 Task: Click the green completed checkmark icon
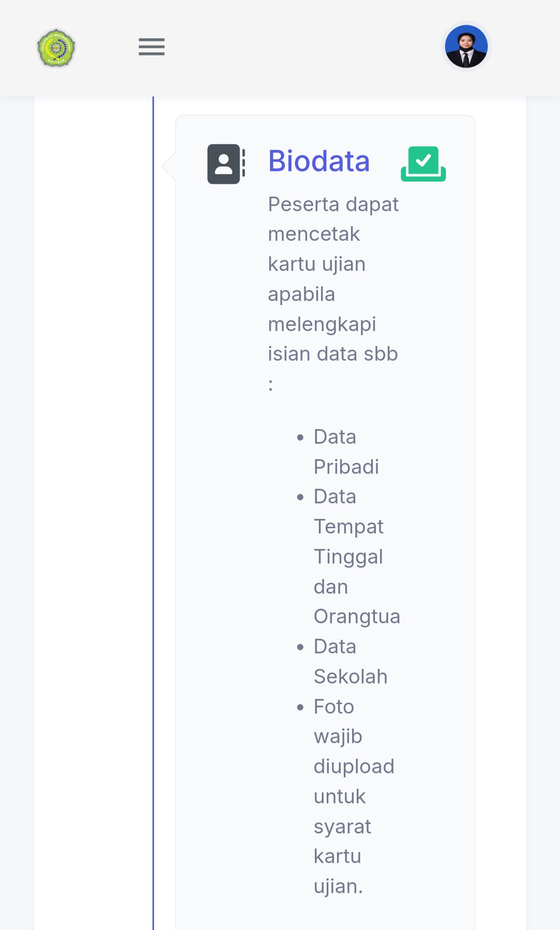(423, 164)
